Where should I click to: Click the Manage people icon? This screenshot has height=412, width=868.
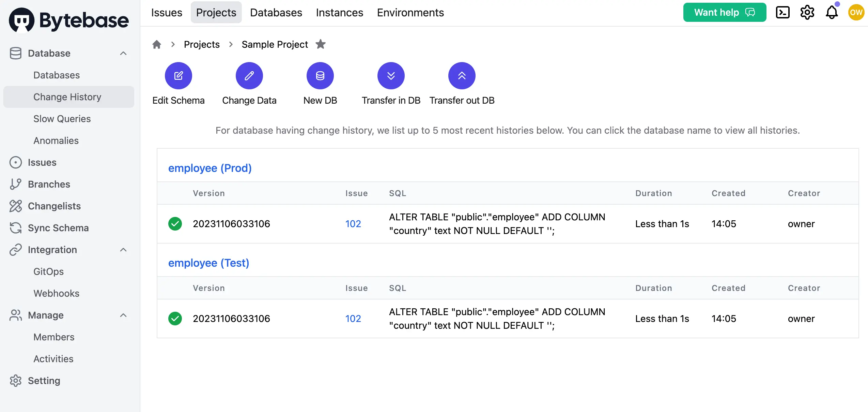(x=16, y=315)
